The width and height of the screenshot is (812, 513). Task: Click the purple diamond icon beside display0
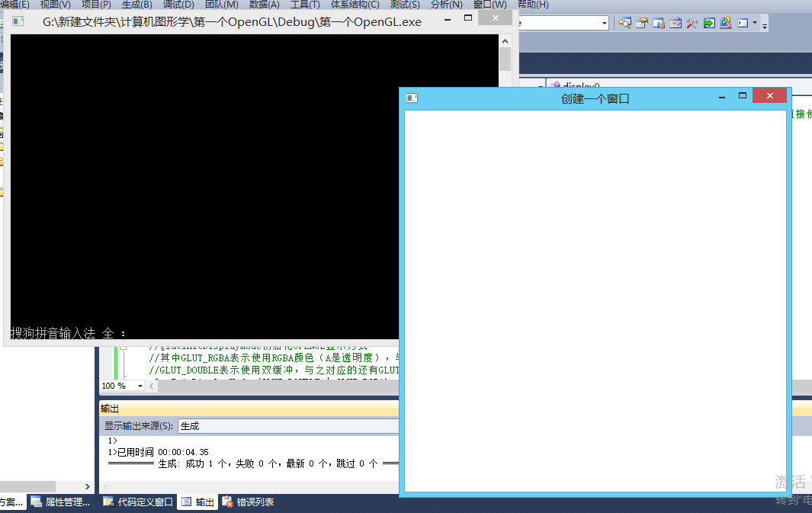pos(556,85)
